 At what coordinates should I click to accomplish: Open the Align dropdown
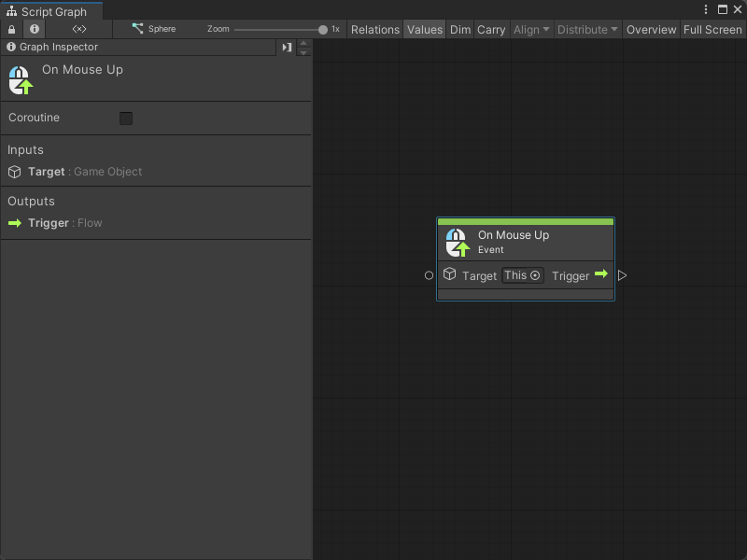[531, 29]
